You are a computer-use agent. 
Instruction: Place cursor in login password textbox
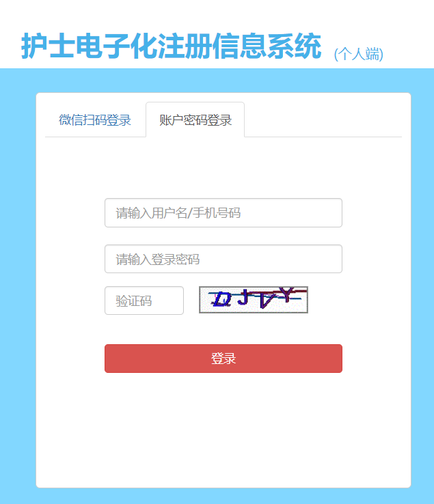click(x=223, y=259)
